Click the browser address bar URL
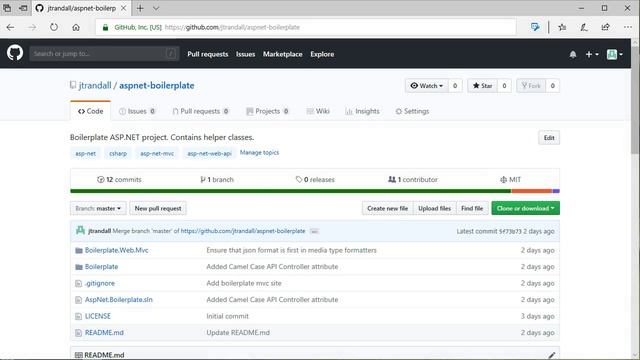The image size is (640, 360). point(232,27)
